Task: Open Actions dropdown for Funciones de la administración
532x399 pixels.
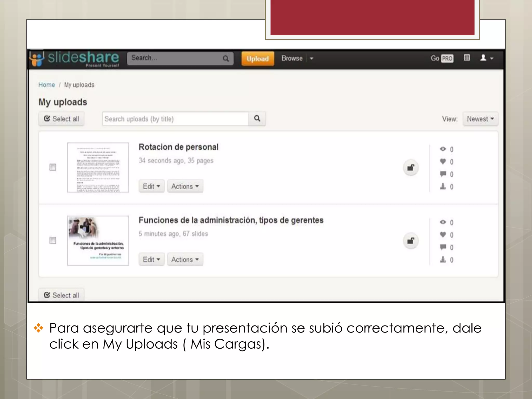Action: (185, 260)
